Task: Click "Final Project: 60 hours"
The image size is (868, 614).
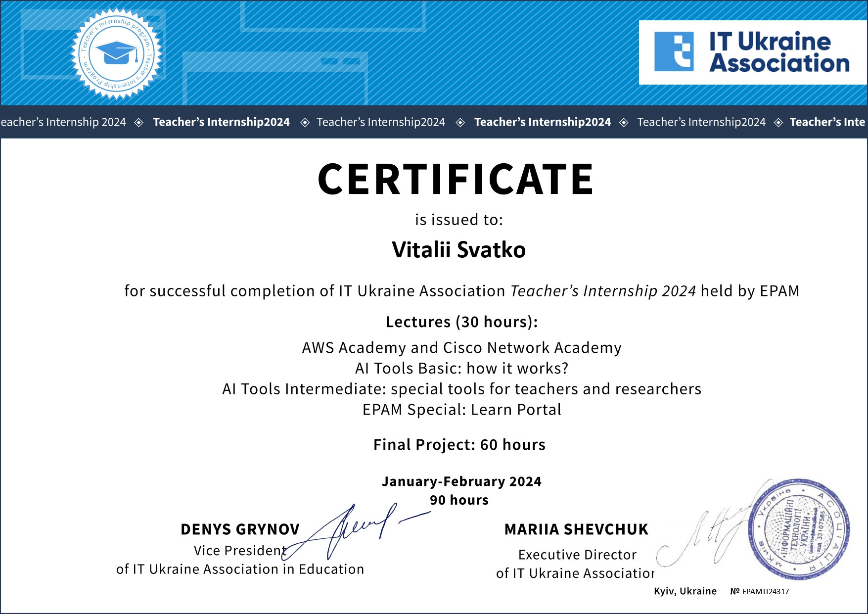Action: pyautogui.click(x=459, y=445)
